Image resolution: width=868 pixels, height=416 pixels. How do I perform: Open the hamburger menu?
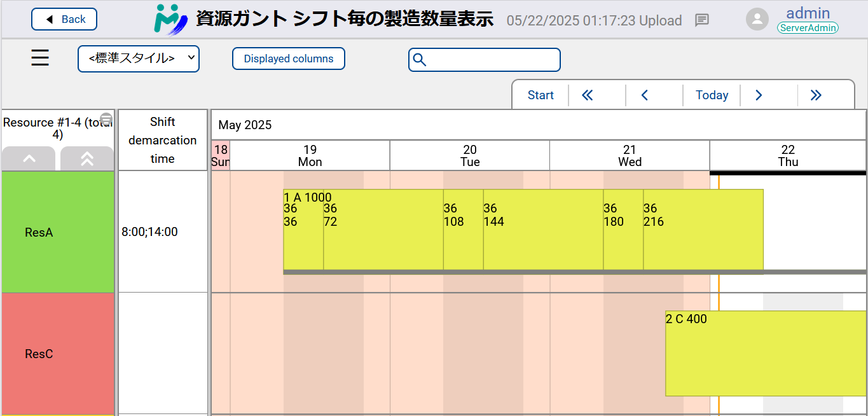pos(40,59)
